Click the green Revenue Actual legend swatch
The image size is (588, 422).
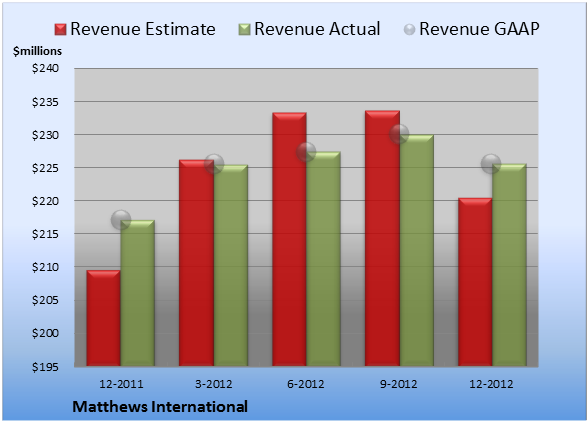[x=244, y=30]
